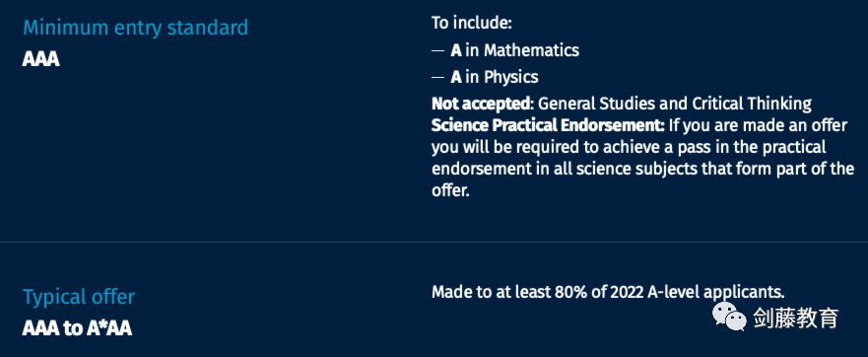Select the Typical offer heading
This screenshot has width=868, height=357.
[79, 297]
